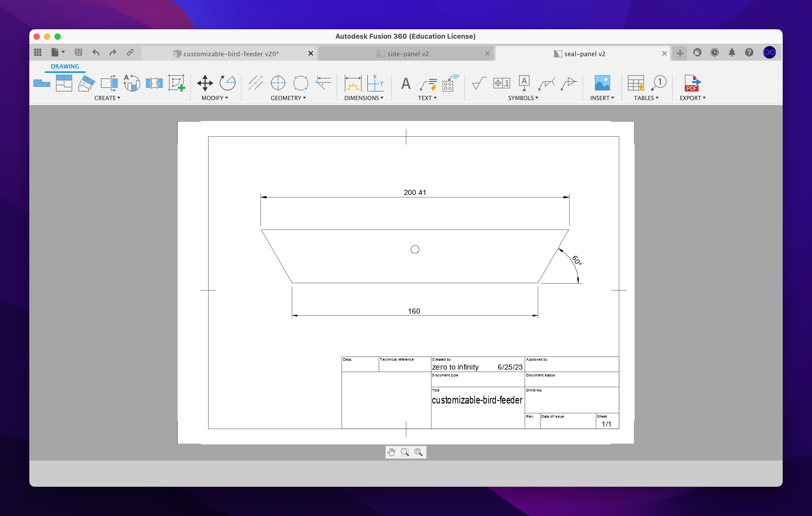The width and height of the screenshot is (812, 516).
Task: Click the Move tool icon
Action: coord(205,83)
